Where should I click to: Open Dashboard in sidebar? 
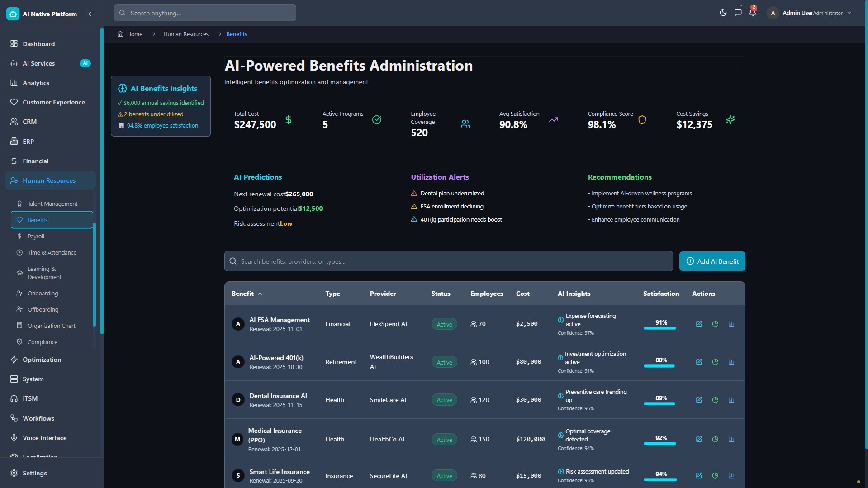point(50,44)
